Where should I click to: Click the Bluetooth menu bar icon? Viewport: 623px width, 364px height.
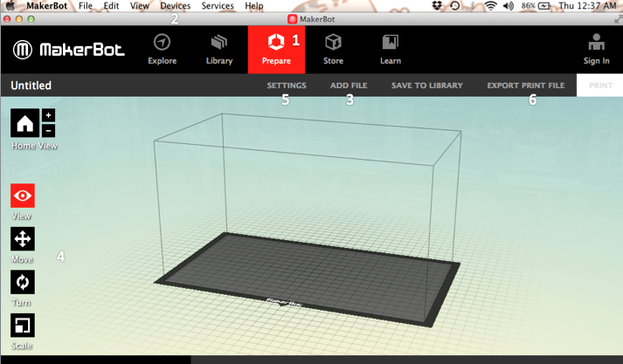[x=473, y=5]
